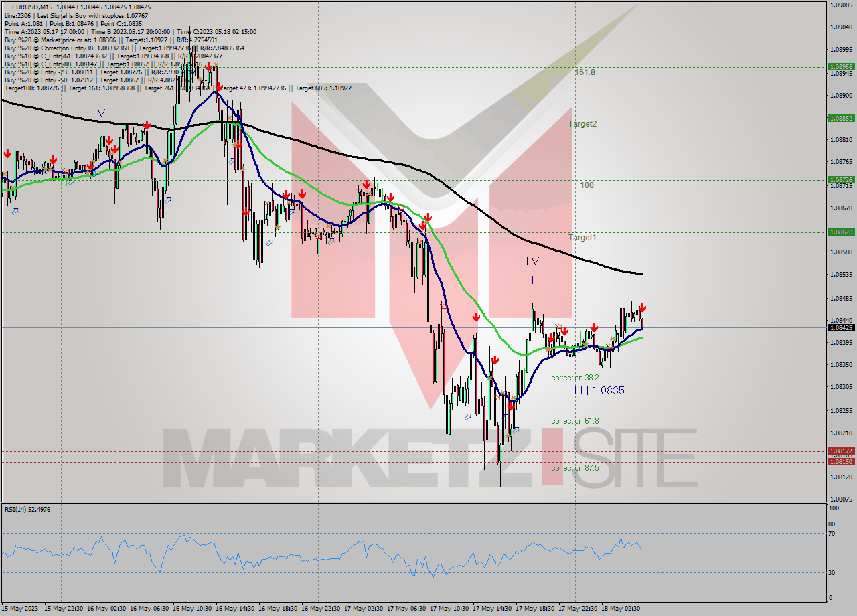Click the RSI 30 level label

831,572
